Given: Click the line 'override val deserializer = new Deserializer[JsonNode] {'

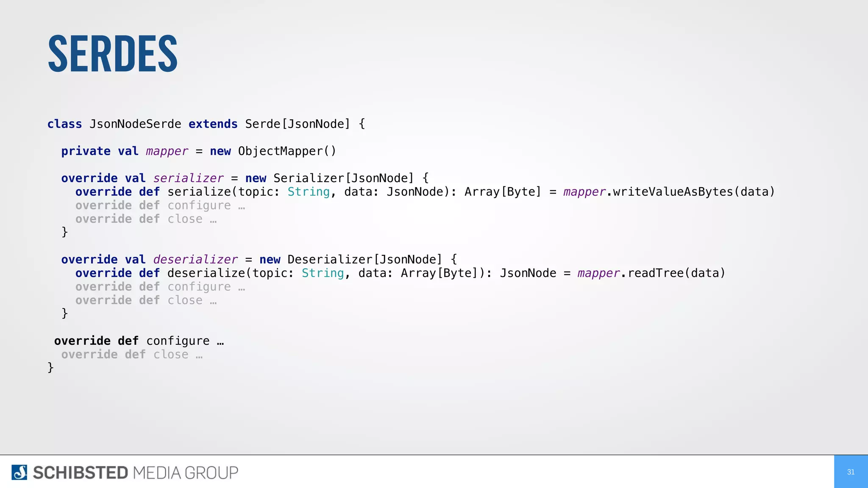Looking at the screenshot, I should pos(259,260).
